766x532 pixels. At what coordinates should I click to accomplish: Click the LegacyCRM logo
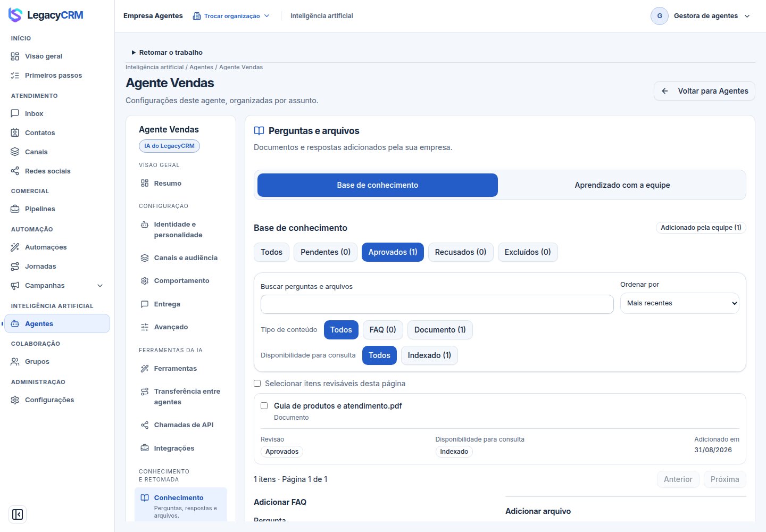(x=46, y=15)
